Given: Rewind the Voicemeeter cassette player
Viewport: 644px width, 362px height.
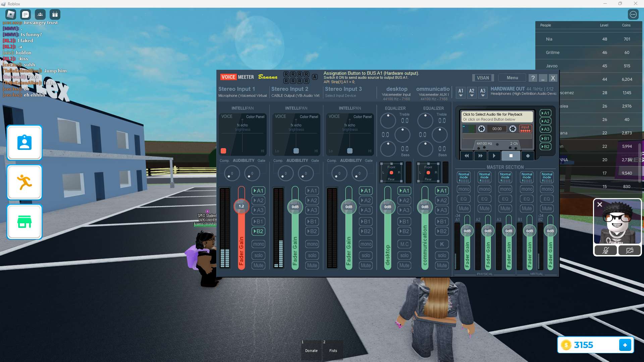Looking at the screenshot, I should point(467,156).
